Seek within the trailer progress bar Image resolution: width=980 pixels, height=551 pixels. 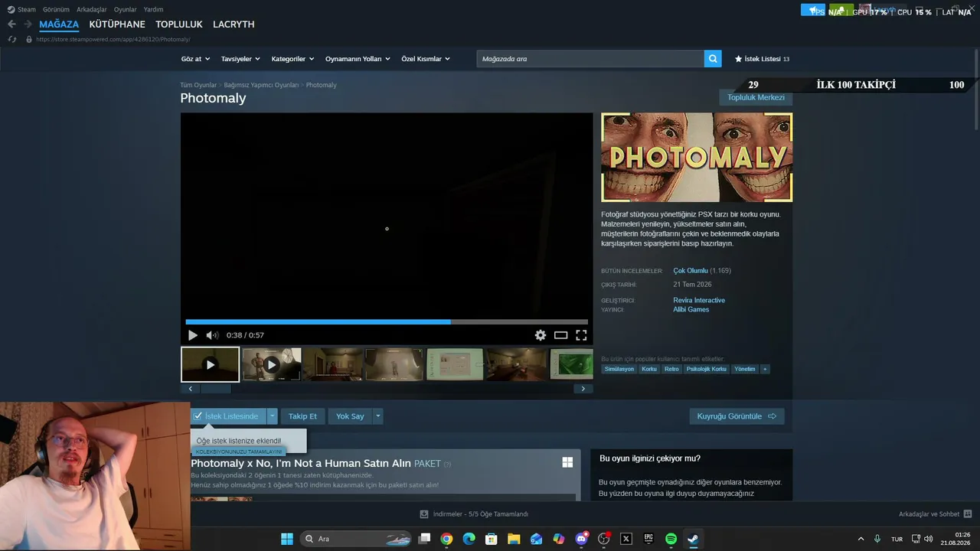(387, 322)
